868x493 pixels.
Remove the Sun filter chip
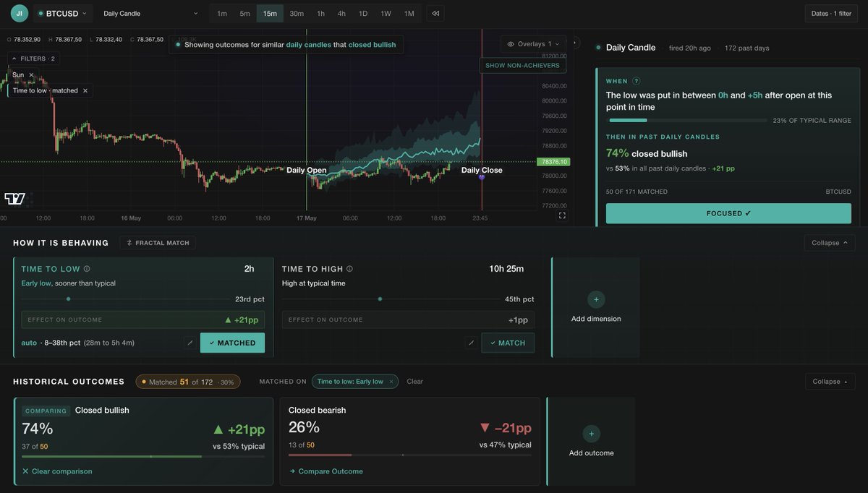coord(31,74)
